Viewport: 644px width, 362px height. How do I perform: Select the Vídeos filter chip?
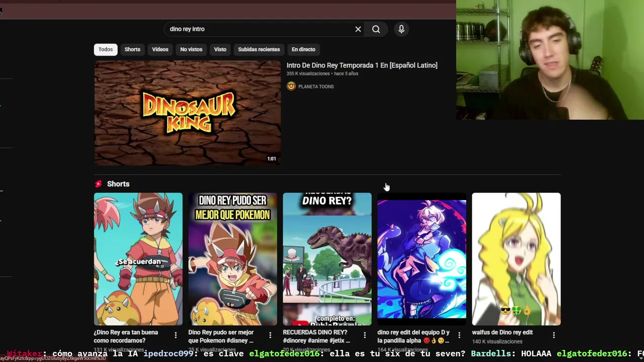[x=160, y=49]
